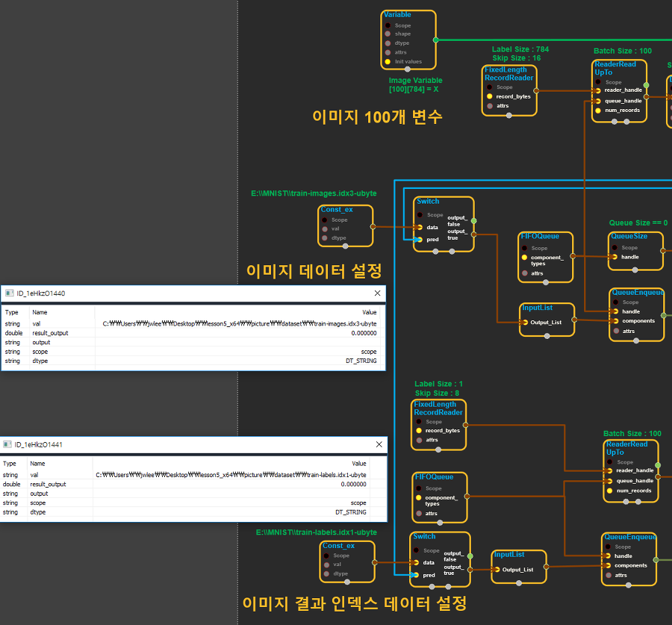Click the num_records port under Batch Size : 100 by Label Size : 784
672x625 pixels.
pos(597,111)
